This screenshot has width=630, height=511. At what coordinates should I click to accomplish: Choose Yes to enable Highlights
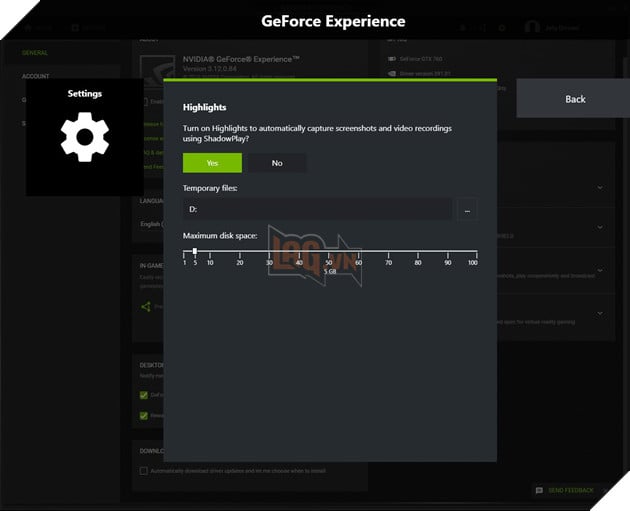pyautogui.click(x=212, y=163)
